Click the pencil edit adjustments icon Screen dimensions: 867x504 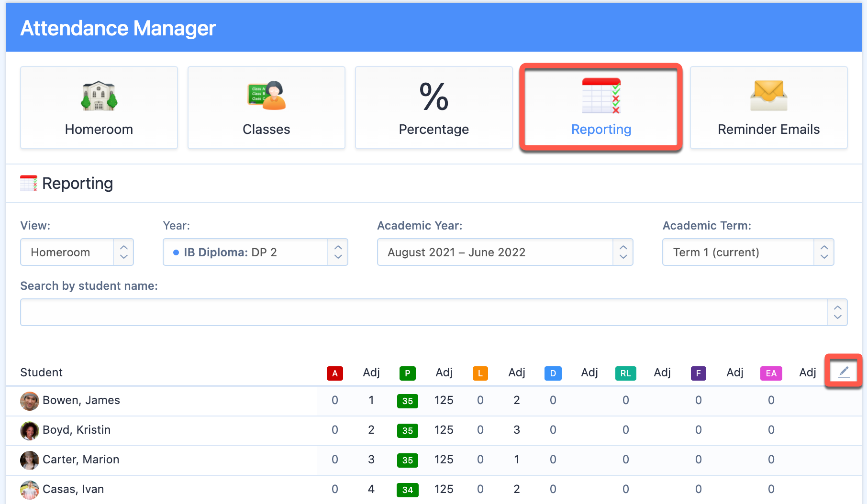pos(844,372)
